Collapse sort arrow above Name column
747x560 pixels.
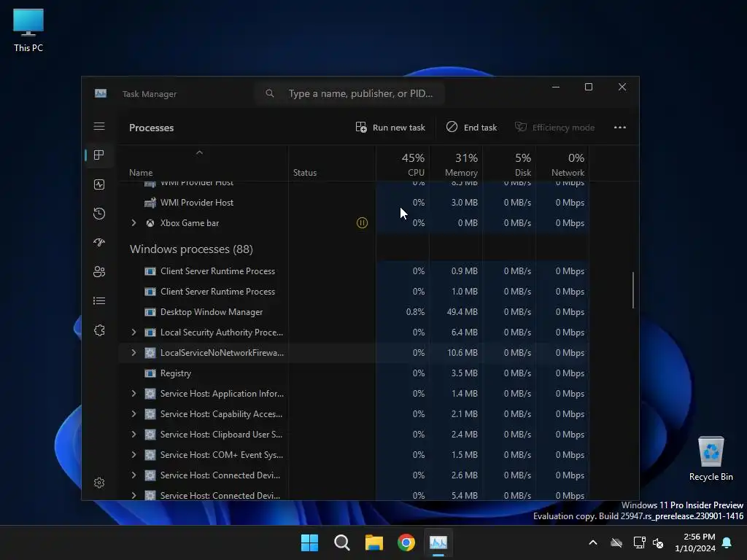click(x=200, y=153)
